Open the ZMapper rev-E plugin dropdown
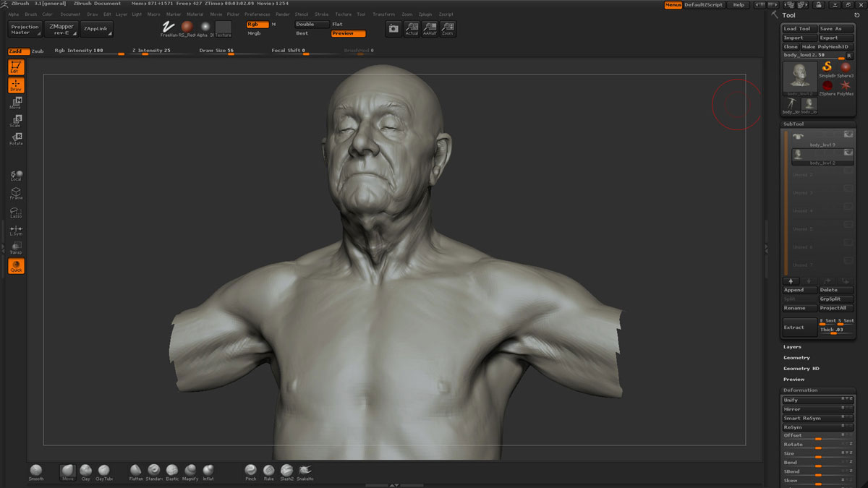The height and width of the screenshot is (488, 868). click(x=61, y=29)
